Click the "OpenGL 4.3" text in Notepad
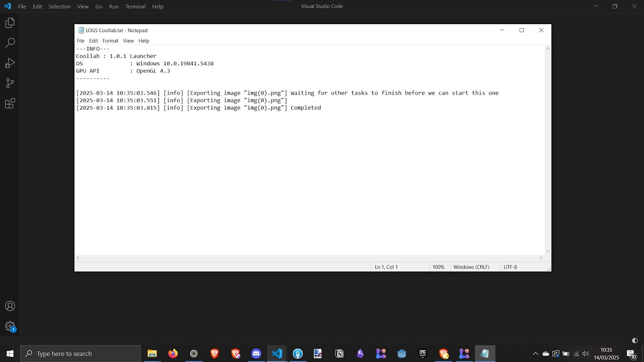This screenshot has height=362, width=644. click(x=153, y=71)
